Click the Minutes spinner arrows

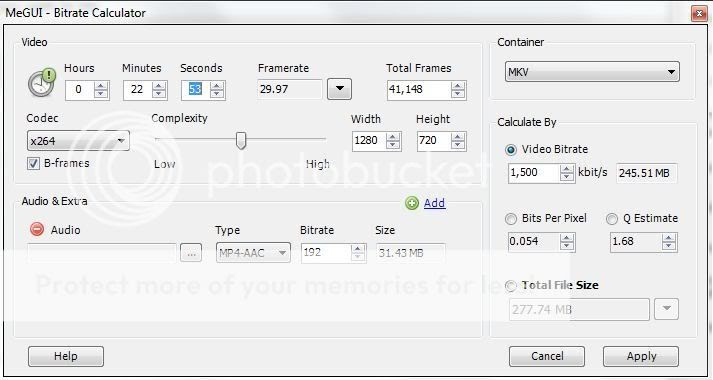point(159,90)
